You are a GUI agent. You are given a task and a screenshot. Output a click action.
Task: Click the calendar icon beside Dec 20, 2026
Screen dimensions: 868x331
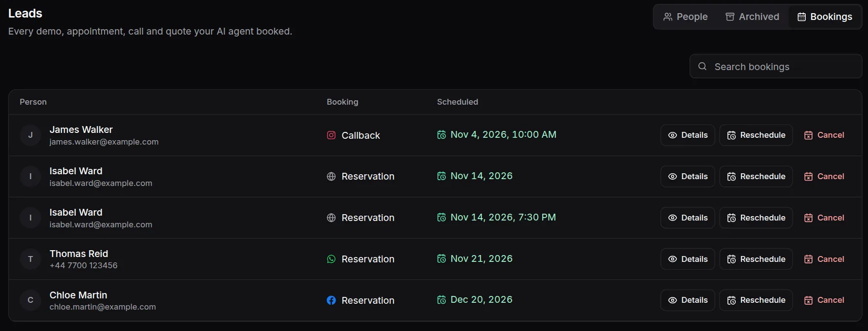click(442, 300)
